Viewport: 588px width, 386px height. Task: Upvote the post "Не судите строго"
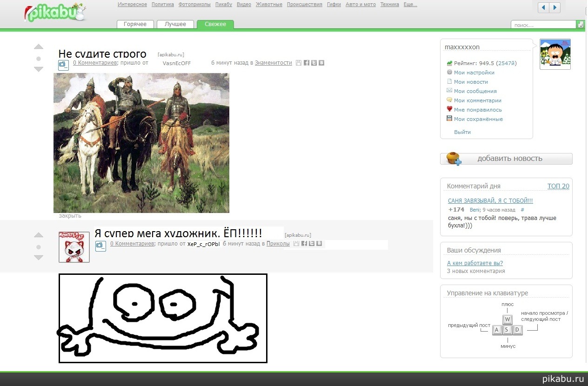coord(39,47)
